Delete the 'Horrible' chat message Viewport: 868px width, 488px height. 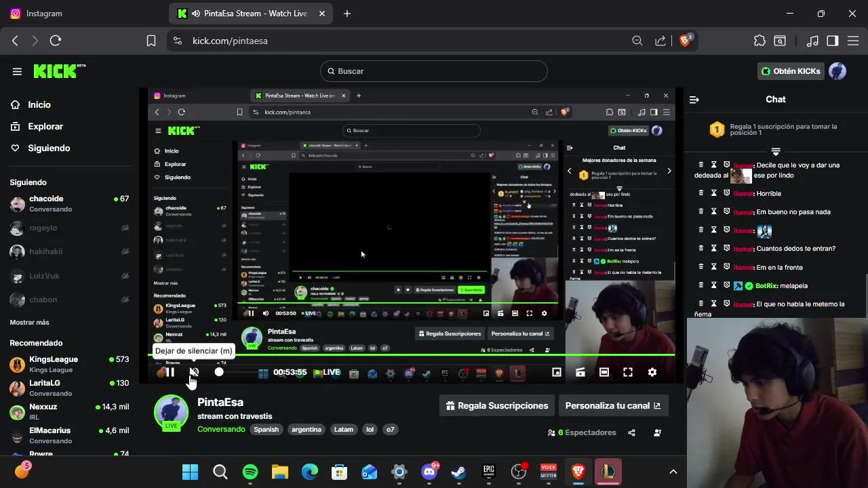point(701,193)
